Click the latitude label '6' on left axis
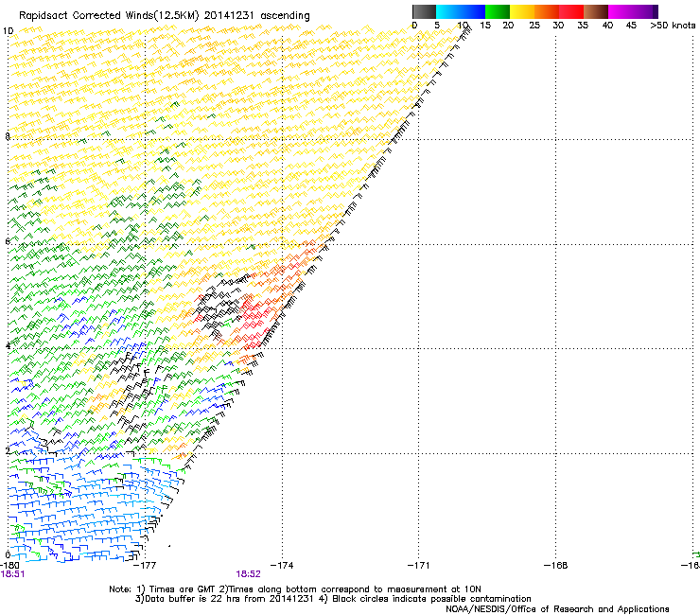The image size is (700, 615). (8, 241)
